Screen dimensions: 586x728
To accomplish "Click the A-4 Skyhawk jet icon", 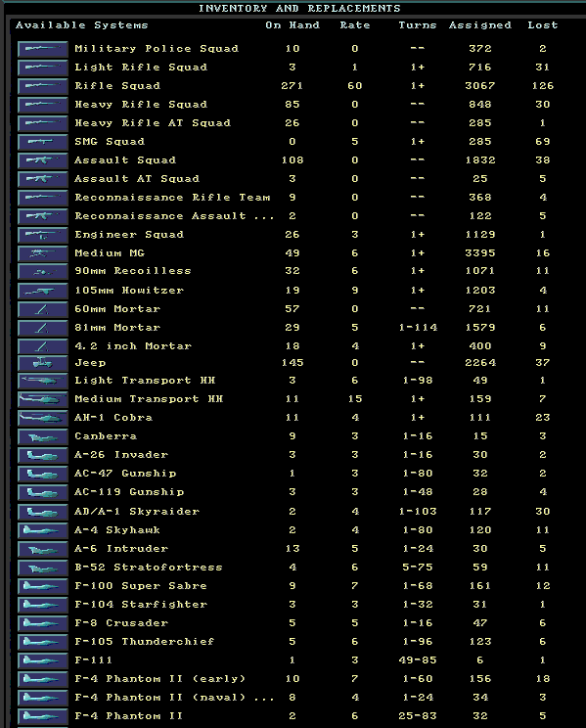I will (43, 530).
